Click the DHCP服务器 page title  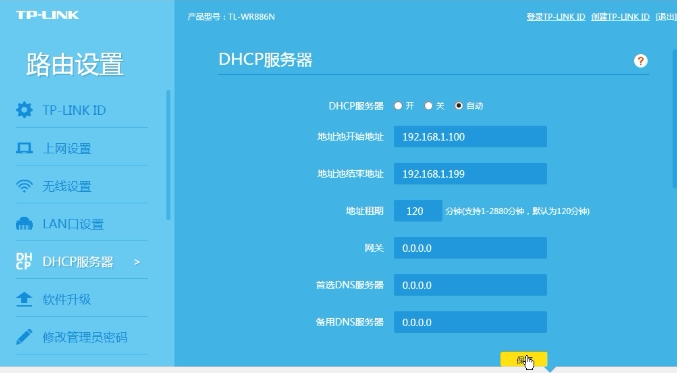point(265,60)
